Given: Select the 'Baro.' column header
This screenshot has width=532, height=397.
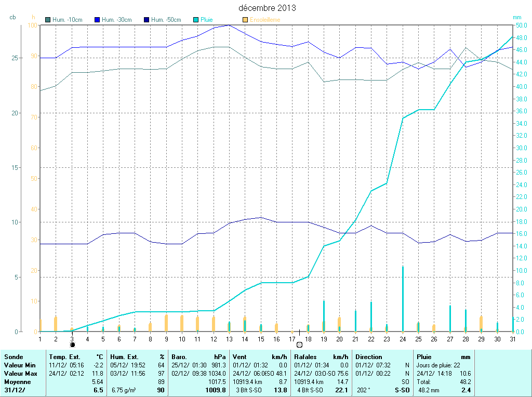Looking at the screenshot, I should point(179,357).
